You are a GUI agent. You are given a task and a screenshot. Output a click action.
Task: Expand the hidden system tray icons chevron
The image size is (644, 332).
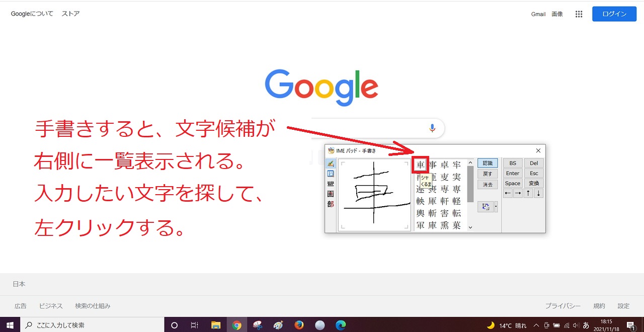[536, 325]
